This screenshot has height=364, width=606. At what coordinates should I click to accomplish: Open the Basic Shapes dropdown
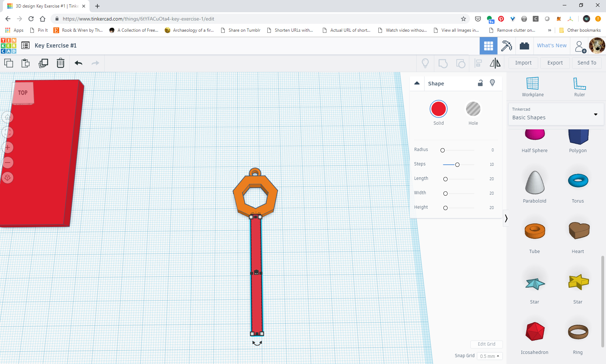pos(556,114)
